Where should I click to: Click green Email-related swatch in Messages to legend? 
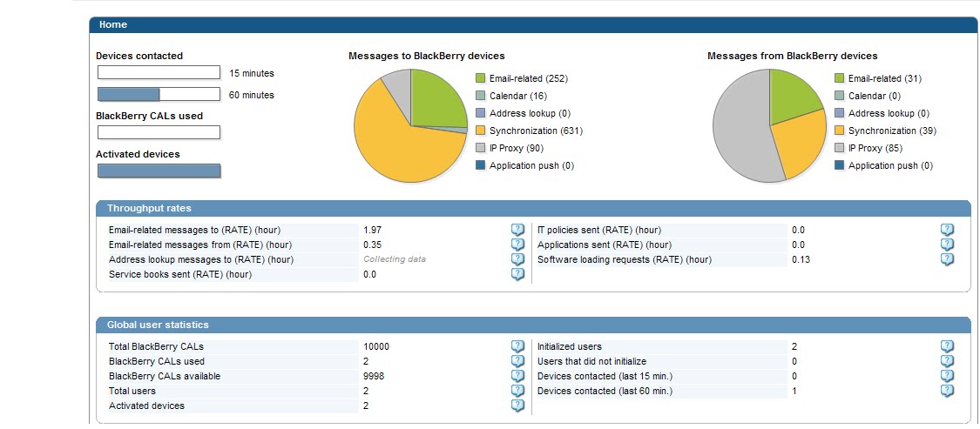coord(481,78)
